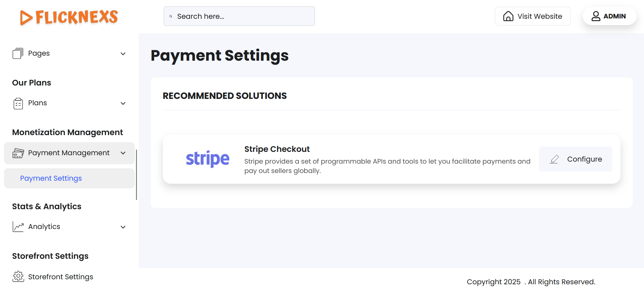The height and width of the screenshot is (293, 644).
Task: Click the Payment Management card icon
Action: [18, 153]
